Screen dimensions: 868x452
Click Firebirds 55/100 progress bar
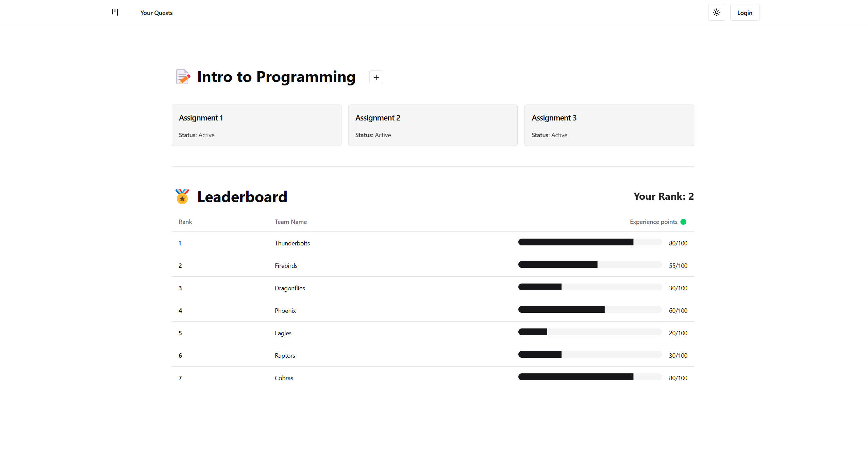coord(590,265)
